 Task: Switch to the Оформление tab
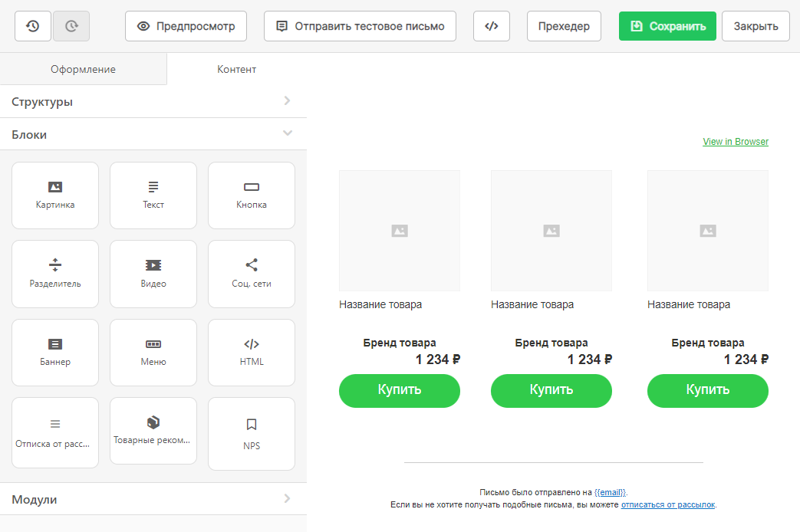click(83, 69)
